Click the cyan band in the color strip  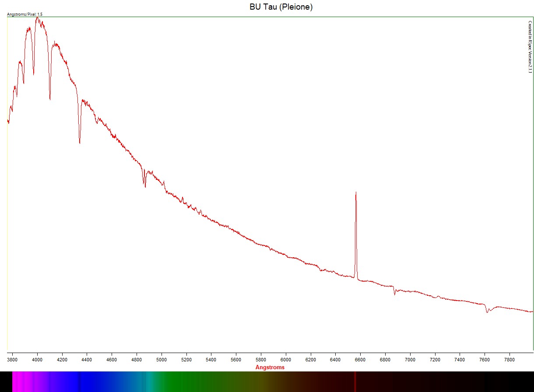tap(148, 381)
